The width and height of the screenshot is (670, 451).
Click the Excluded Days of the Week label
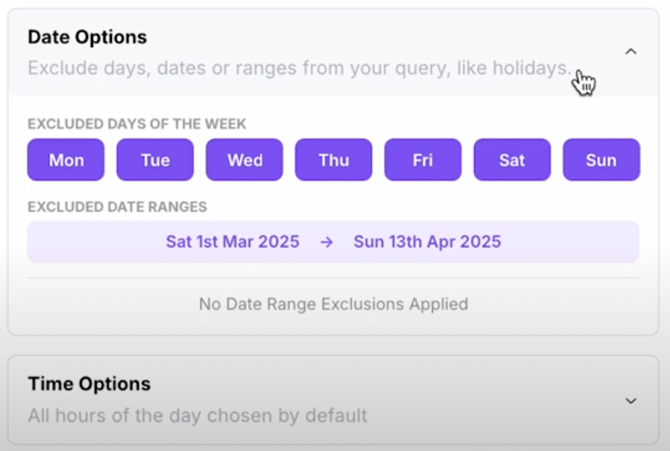tap(137, 124)
